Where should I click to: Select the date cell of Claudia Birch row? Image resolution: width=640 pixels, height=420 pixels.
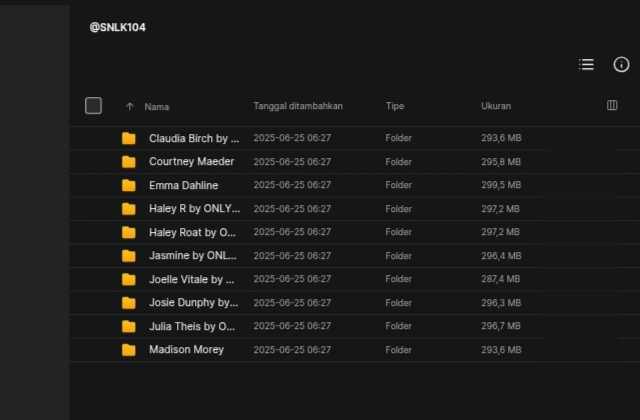pos(292,138)
